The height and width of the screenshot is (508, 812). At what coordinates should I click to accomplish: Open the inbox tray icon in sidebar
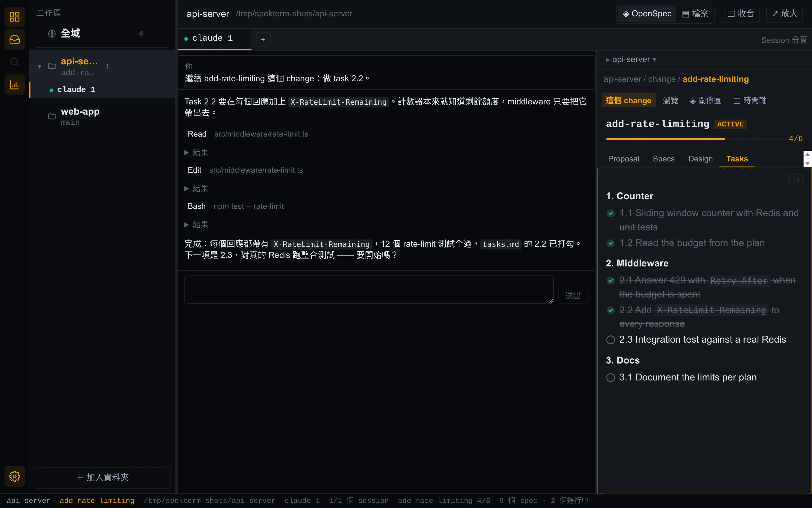[14, 40]
